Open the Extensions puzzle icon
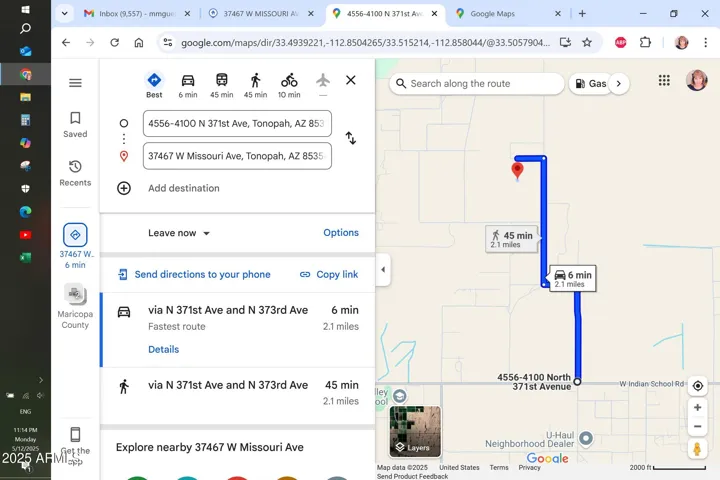The height and width of the screenshot is (480, 720). coord(645,43)
